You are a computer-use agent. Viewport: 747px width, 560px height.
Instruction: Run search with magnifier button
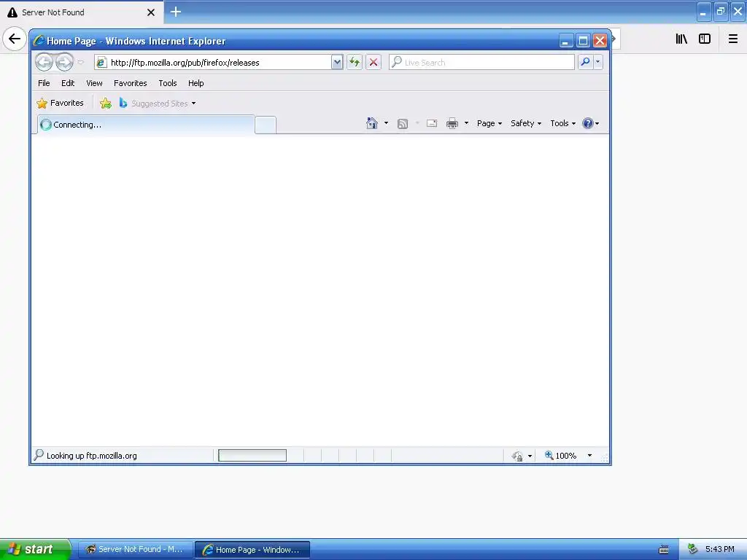click(x=585, y=62)
